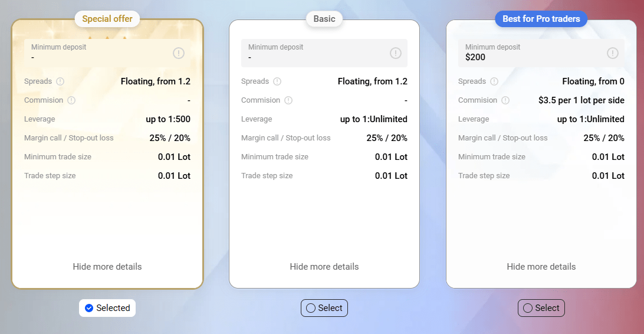Click the Special offer badge label

point(107,19)
